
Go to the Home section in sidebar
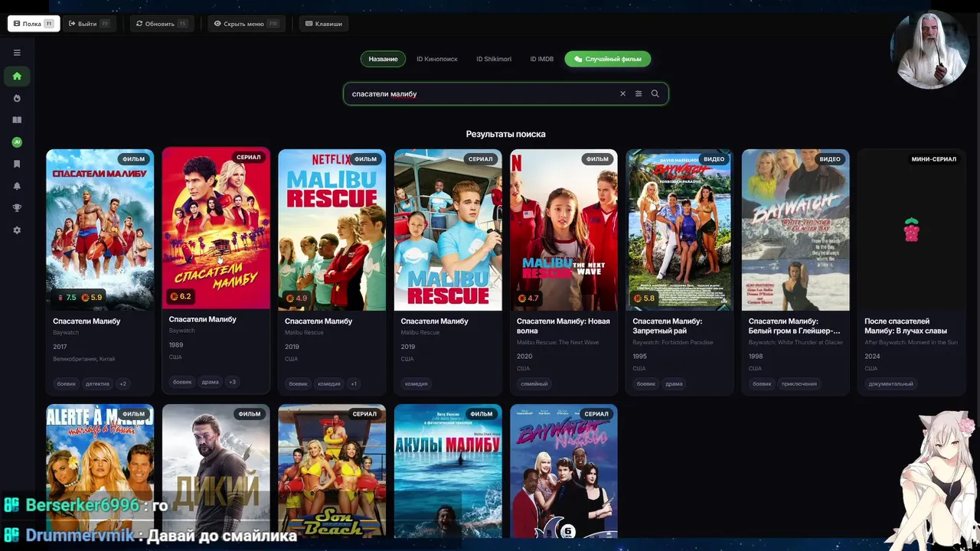[17, 76]
